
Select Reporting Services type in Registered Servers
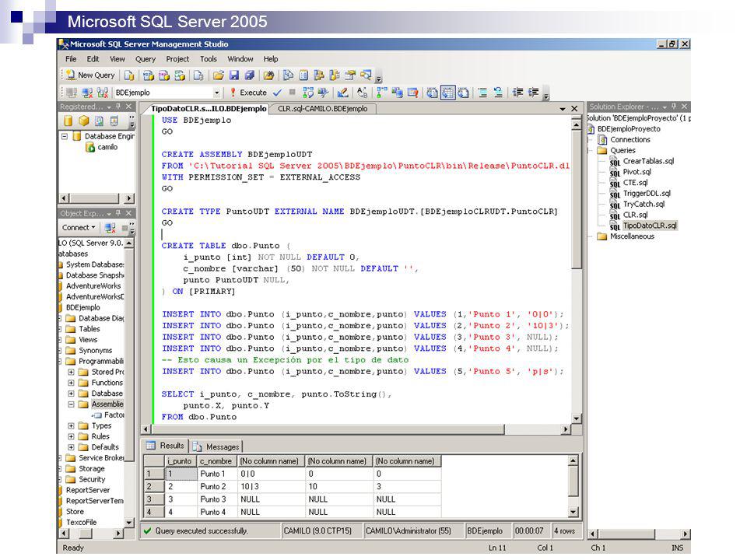[x=99, y=121]
